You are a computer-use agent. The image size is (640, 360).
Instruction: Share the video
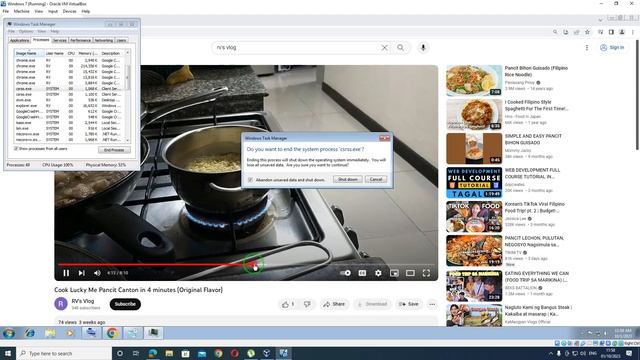(334, 304)
